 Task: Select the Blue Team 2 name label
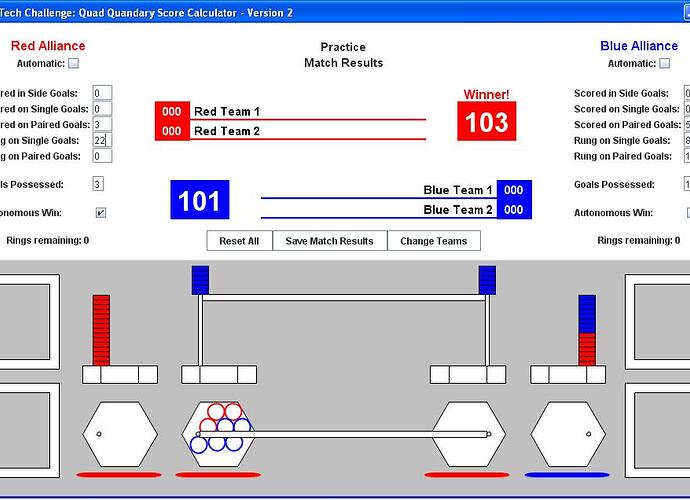[458, 210]
